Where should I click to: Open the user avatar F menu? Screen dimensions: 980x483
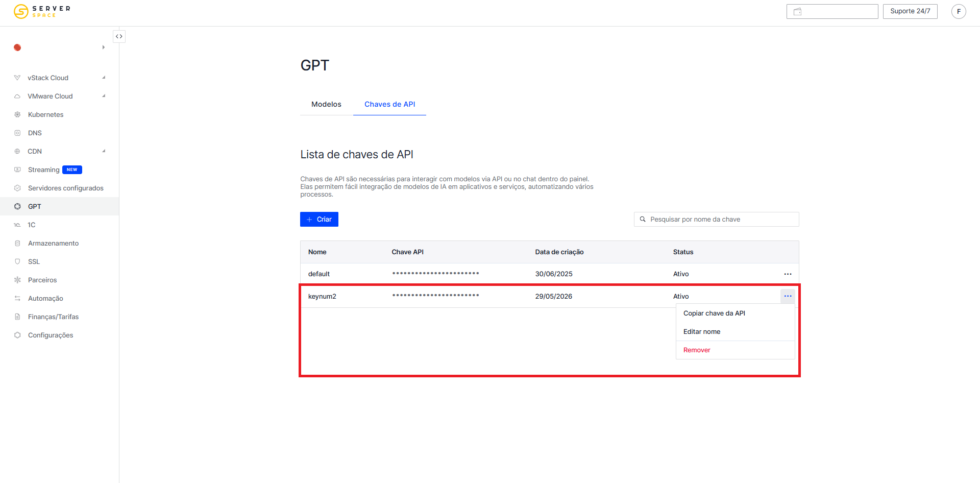pos(959,11)
